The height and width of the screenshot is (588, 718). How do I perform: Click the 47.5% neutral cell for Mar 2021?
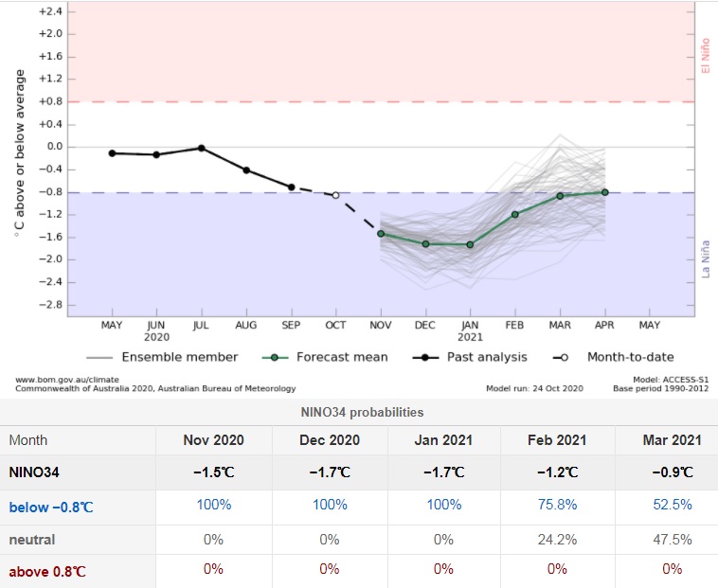pos(673,539)
